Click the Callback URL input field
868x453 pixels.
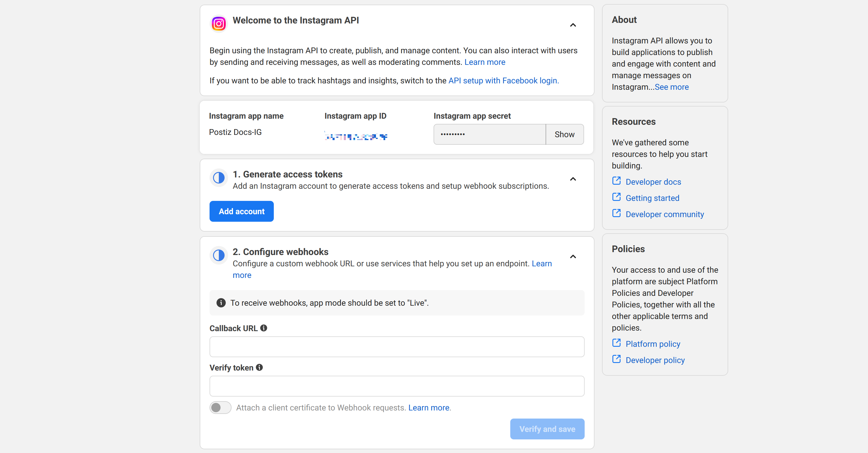[x=397, y=346]
